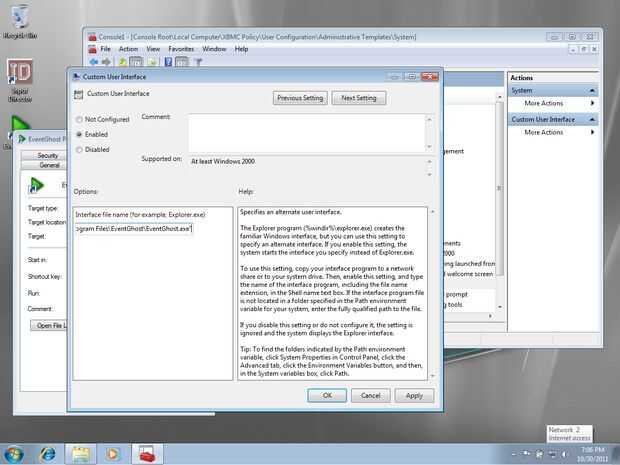Viewport: 620px width, 465px height.
Task: Click the MMC list scroll-right arrow
Action: point(490,316)
